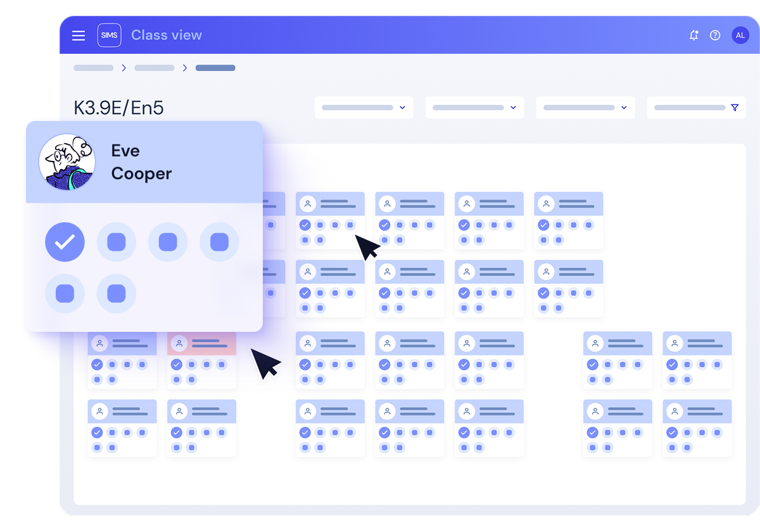Expand the third filter dropdown

pos(585,108)
